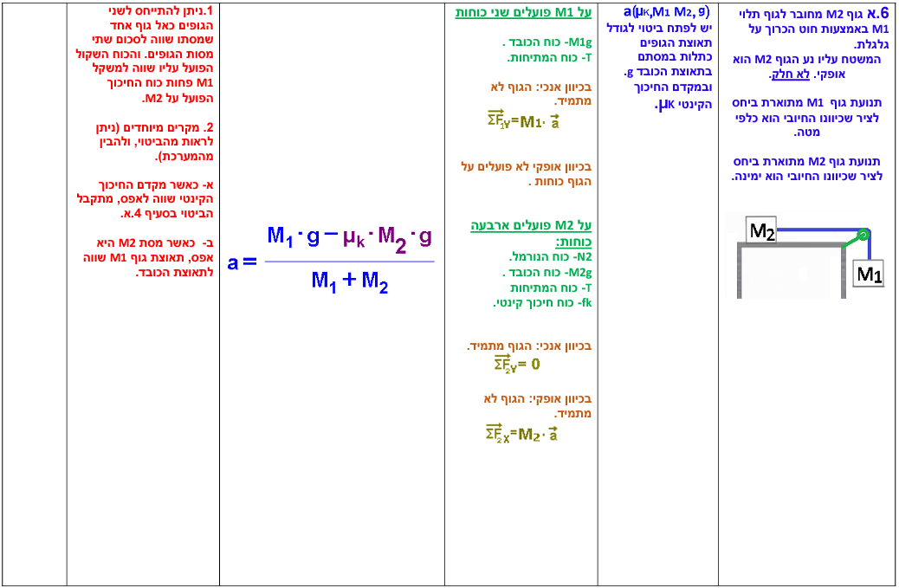Click the blue 'a =' in the formula
Image resolution: width=899 pixels, height=588 pixels.
point(243,262)
